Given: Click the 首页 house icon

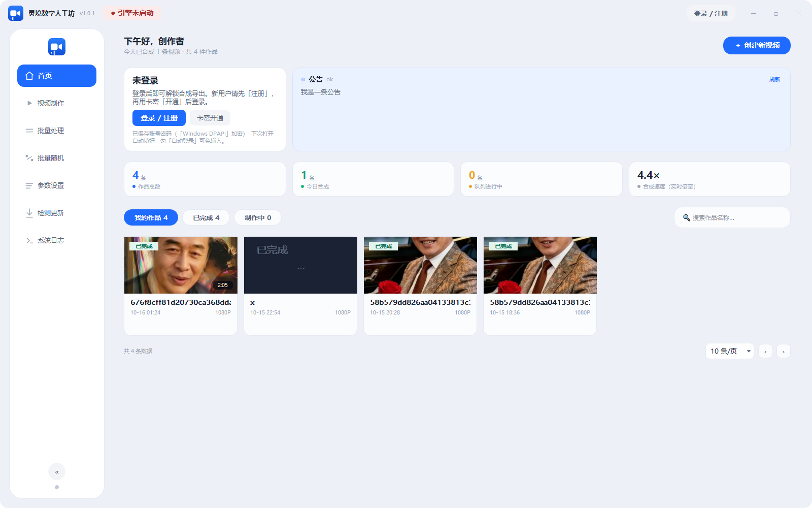Looking at the screenshot, I should coord(29,76).
